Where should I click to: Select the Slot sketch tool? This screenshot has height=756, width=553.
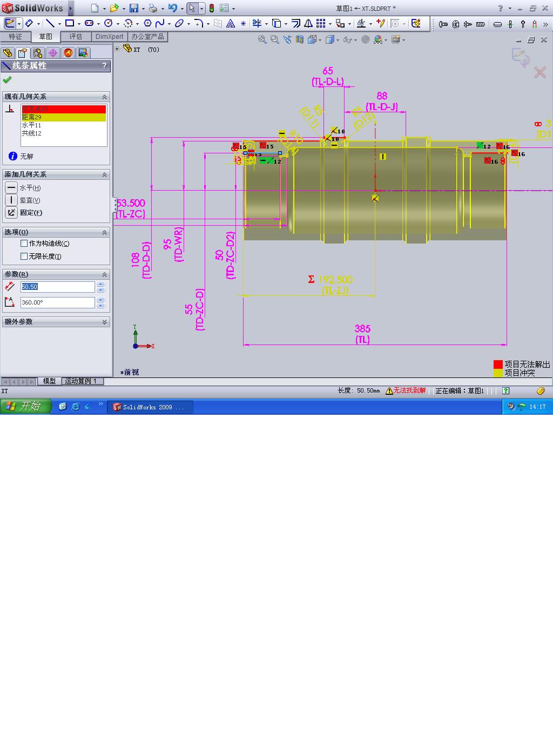coord(89,23)
